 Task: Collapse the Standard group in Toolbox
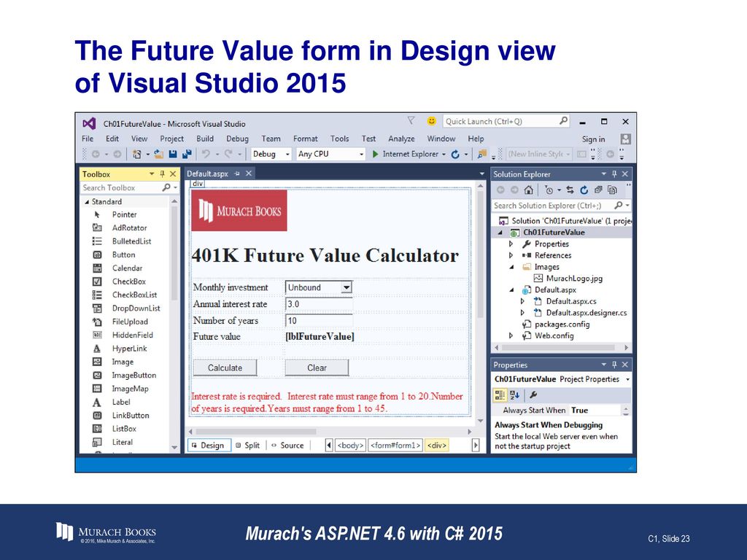click(x=88, y=202)
